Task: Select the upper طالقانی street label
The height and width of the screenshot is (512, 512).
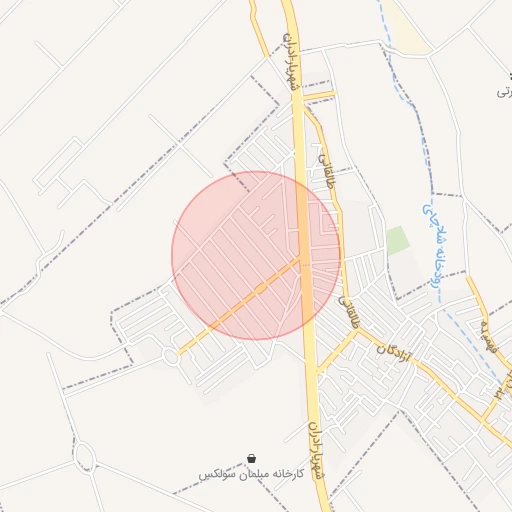Action: pos(326,171)
